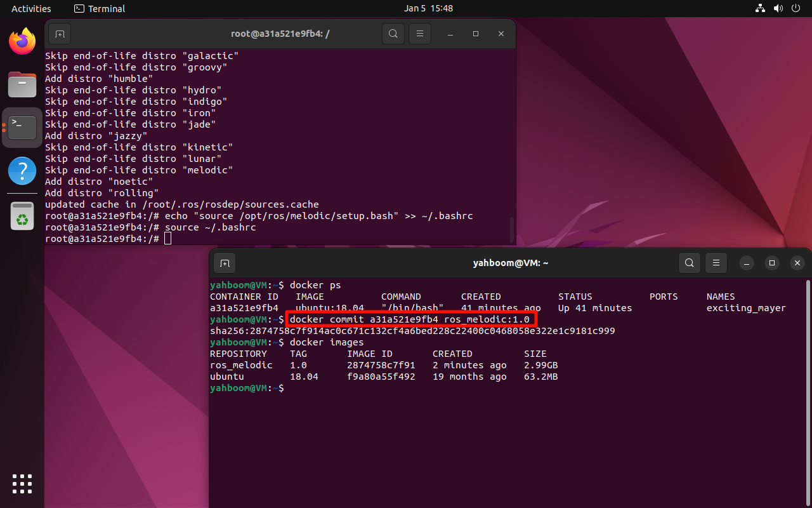Click search icon in root terminal
Screen dimensions: 812x508
click(393, 34)
